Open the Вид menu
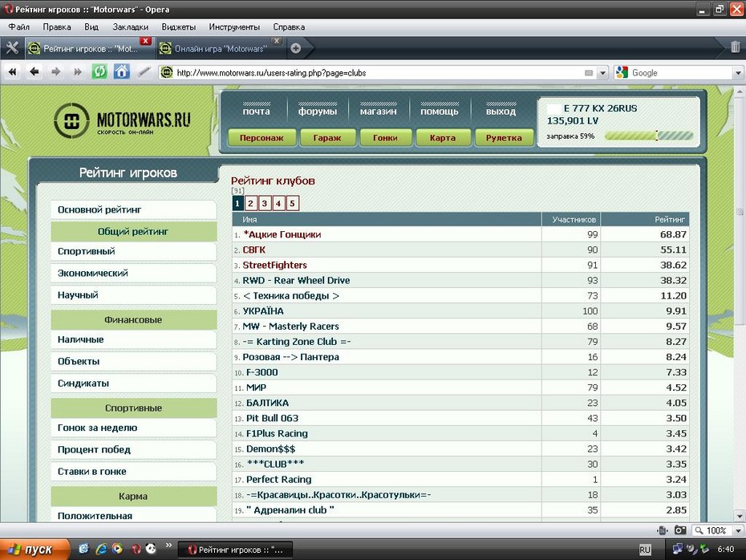 [x=91, y=27]
